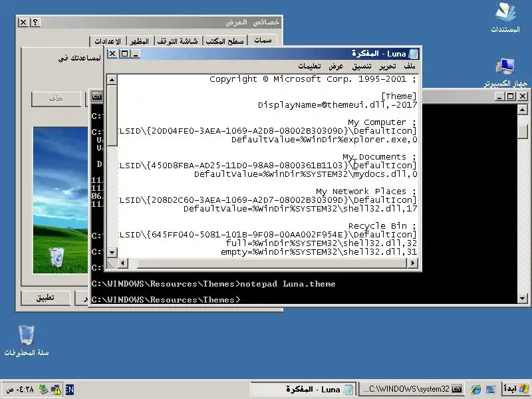Screen dimensions: 532x399
Task: Click the yellow warning network tray icon
Action: tap(56, 390)
